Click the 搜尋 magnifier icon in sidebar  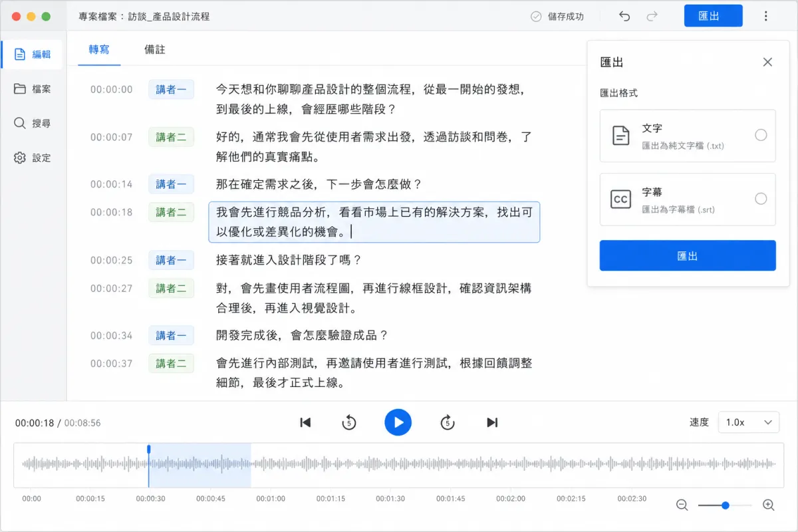[20, 123]
